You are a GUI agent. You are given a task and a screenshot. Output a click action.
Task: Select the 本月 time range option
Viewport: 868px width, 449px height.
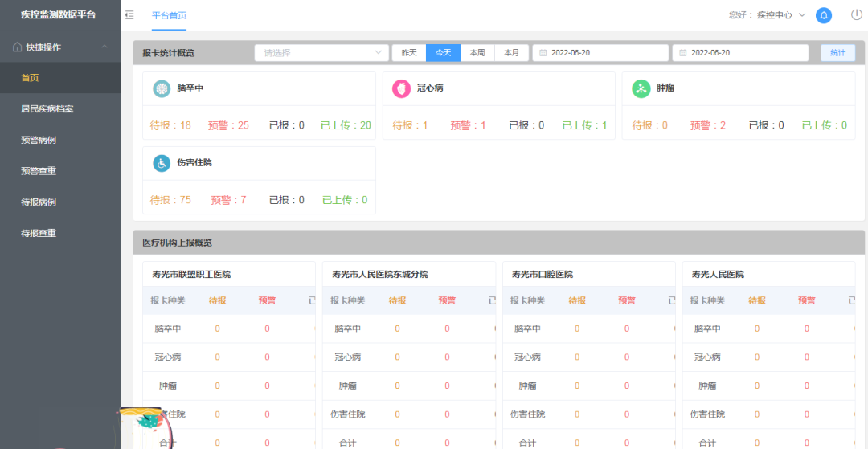[511, 53]
